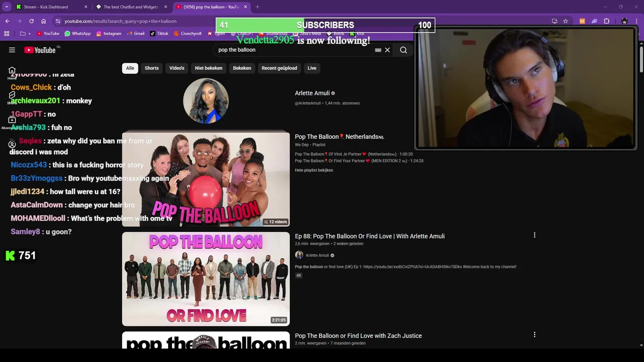This screenshot has width=644, height=362.
Task: Open Subscriptions in YouTube sidebar
Action: tap(12, 122)
